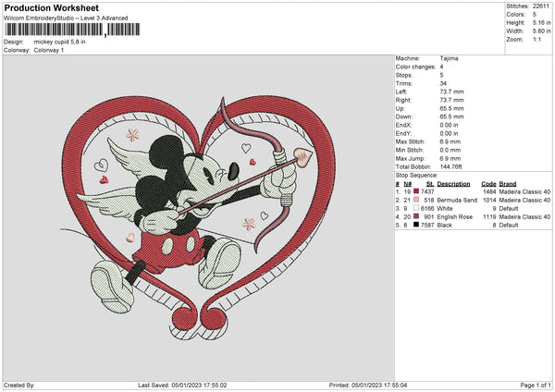Click the barcode under the worksheet title
This screenshot has height=392, width=555.
pos(72,30)
